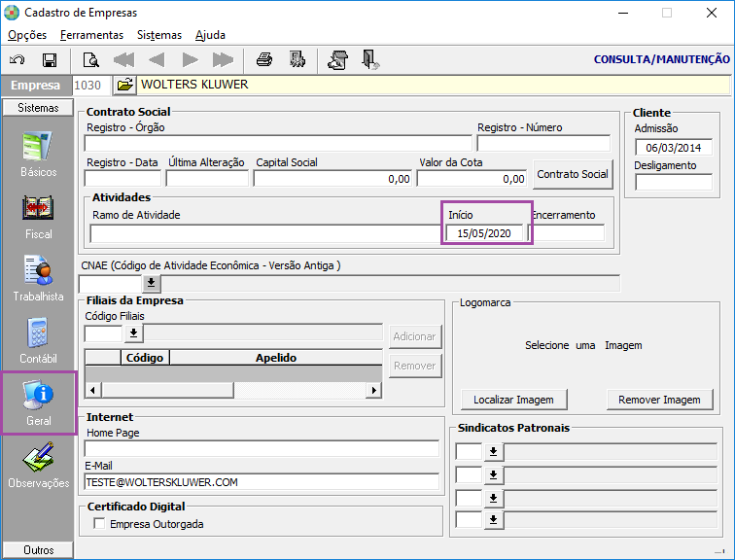
Task: Click the Adicionar filial button
Action: 415,336
